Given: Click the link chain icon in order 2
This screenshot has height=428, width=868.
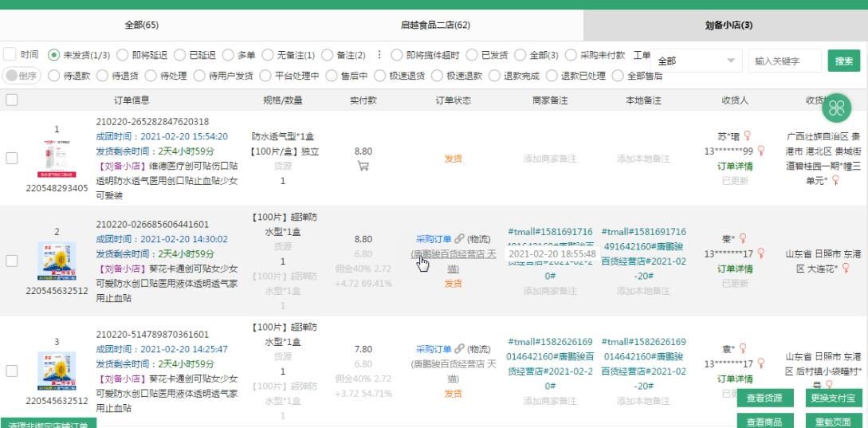Looking at the screenshot, I should tap(460, 238).
